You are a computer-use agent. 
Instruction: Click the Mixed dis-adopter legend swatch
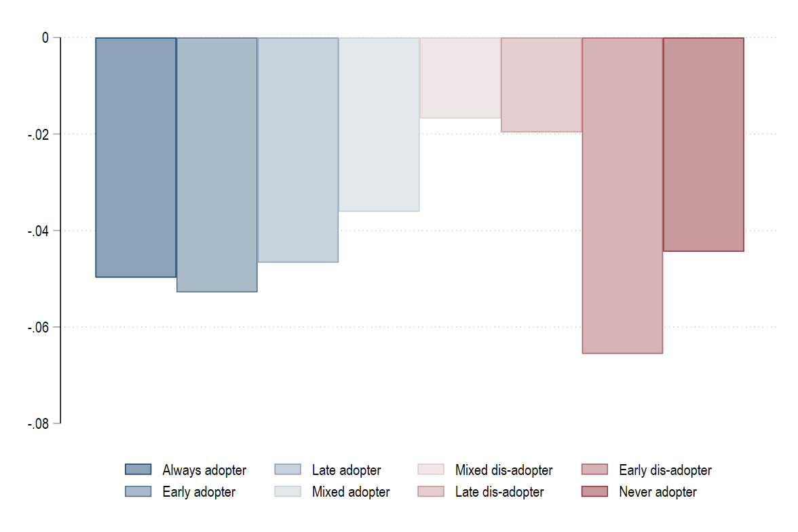430,470
